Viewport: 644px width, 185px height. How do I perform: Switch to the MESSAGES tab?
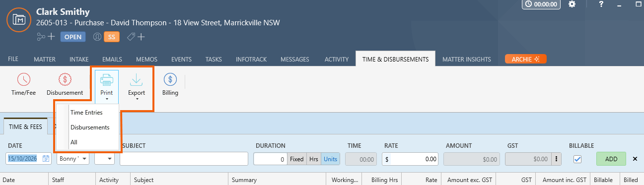(295, 60)
